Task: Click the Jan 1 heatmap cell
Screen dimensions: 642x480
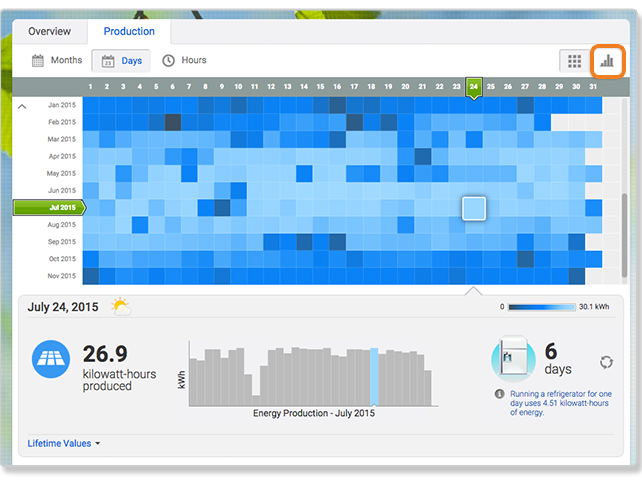Action: 91,105
